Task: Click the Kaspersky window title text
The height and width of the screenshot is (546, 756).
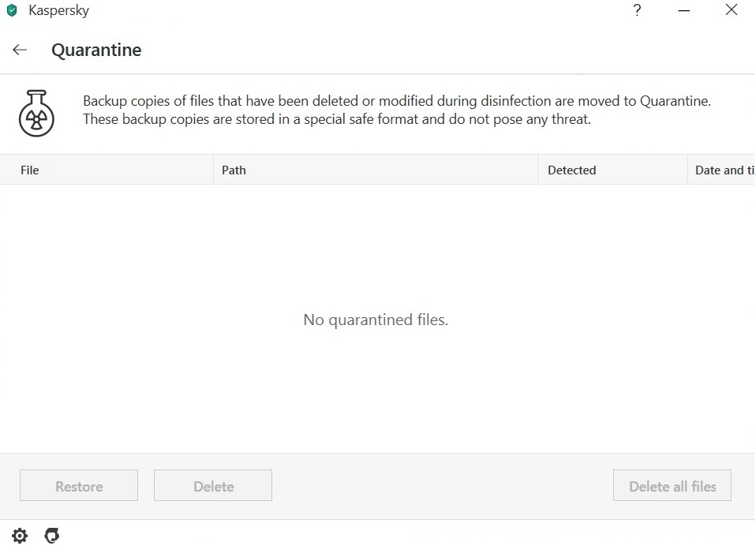Action: pyautogui.click(x=58, y=11)
